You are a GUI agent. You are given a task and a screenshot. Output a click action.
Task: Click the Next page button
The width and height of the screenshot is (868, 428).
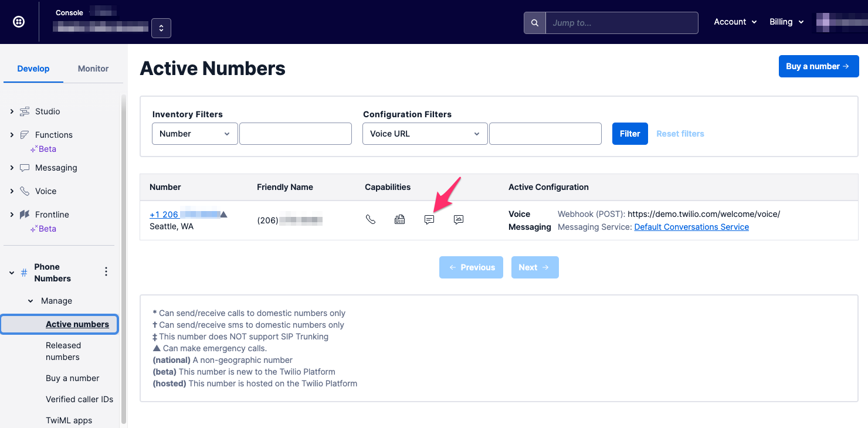[535, 267]
